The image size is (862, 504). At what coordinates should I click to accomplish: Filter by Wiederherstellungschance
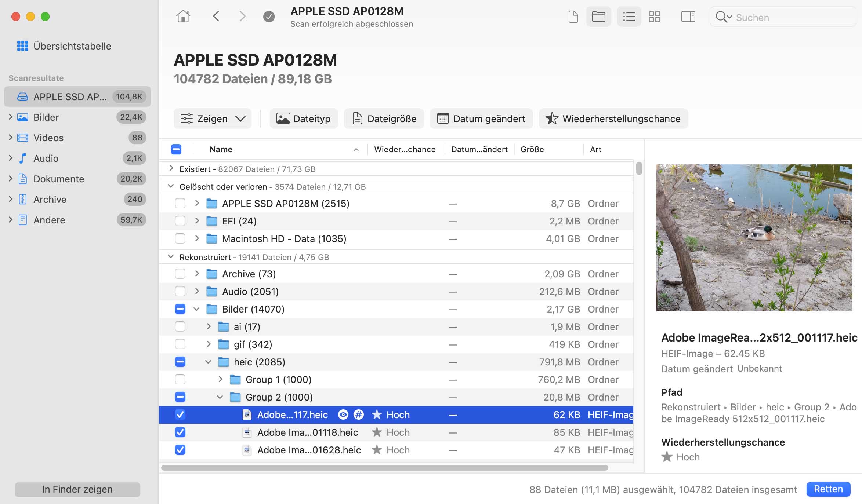[613, 118]
